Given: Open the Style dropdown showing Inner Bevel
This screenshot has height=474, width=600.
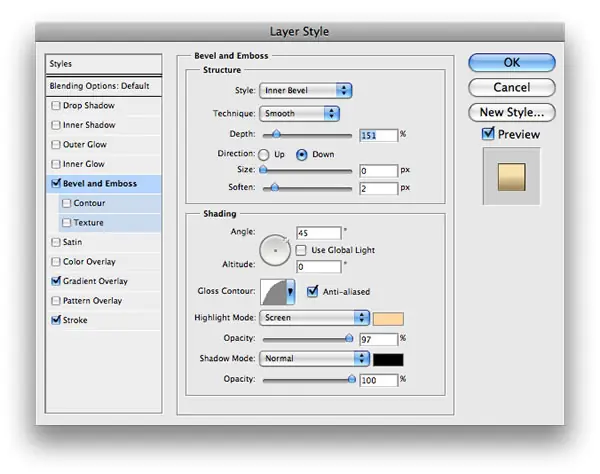Looking at the screenshot, I should (x=306, y=91).
